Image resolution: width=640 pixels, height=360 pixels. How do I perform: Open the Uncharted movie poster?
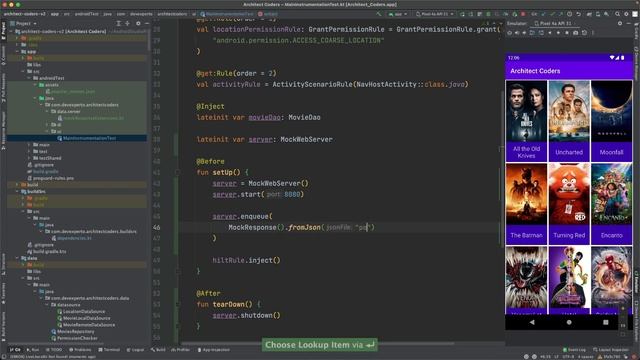[569, 111]
